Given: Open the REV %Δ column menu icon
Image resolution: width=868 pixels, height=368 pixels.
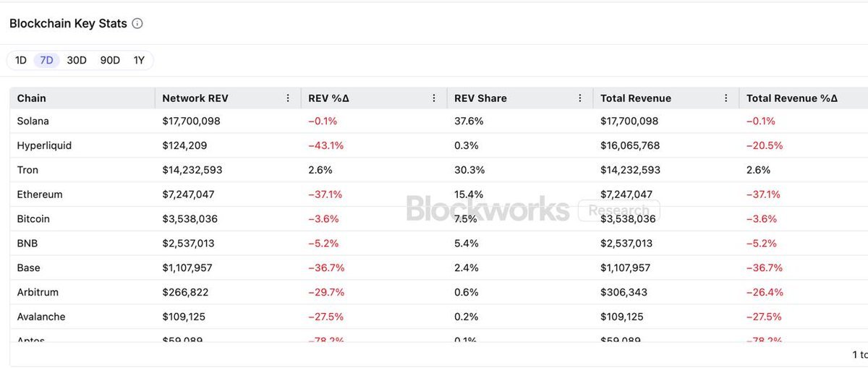Looking at the screenshot, I should tap(434, 98).
